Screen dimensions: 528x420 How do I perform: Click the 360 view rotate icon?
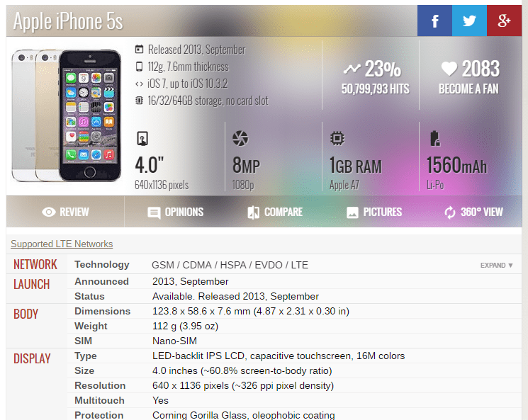point(450,212)
